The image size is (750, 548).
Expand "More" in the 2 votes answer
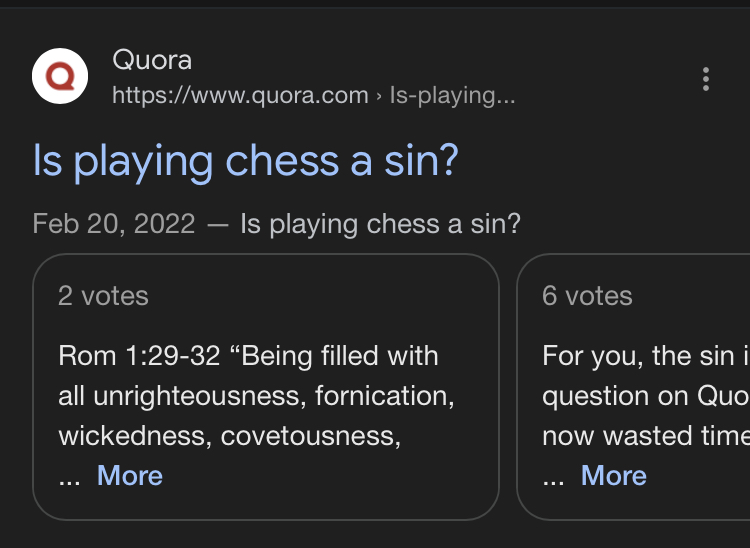[130, 475]
